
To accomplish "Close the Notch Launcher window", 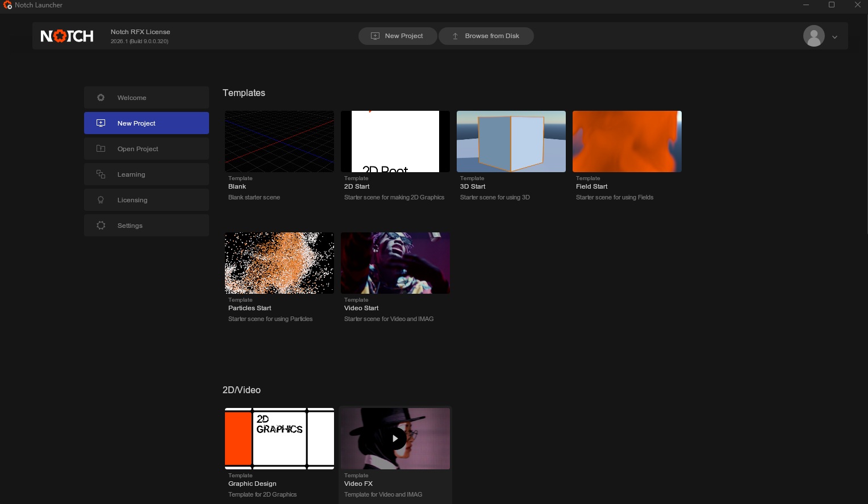I will 858,5.
